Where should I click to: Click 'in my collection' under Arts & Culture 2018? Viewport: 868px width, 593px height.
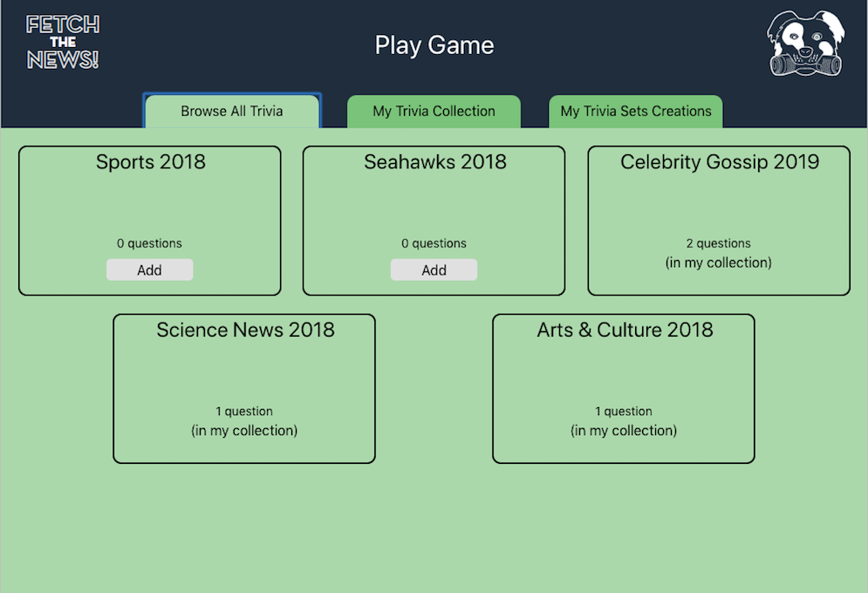click(624, 430)
